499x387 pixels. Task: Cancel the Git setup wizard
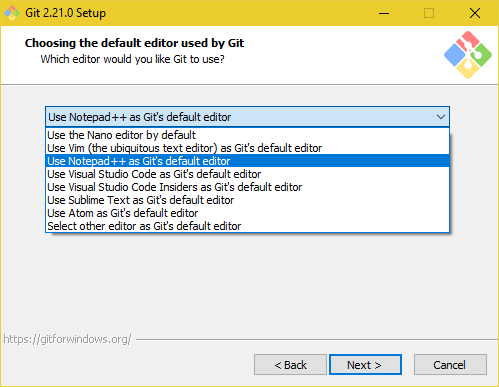450,365
